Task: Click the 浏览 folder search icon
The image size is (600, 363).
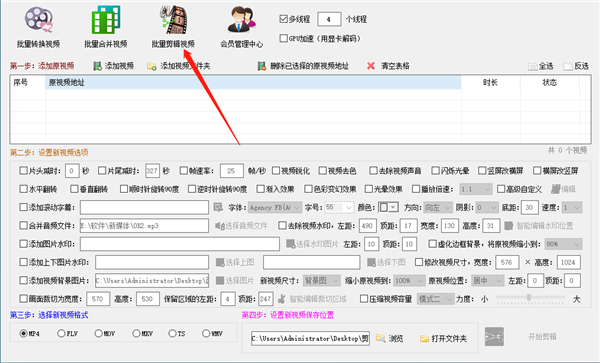Action: (380, 339)
